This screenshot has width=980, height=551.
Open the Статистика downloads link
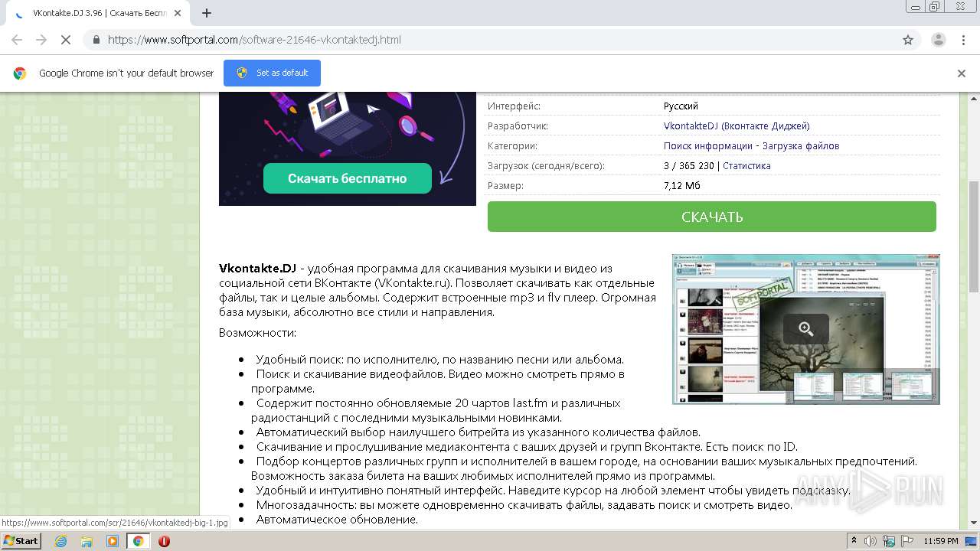click(x=746, y=165)
